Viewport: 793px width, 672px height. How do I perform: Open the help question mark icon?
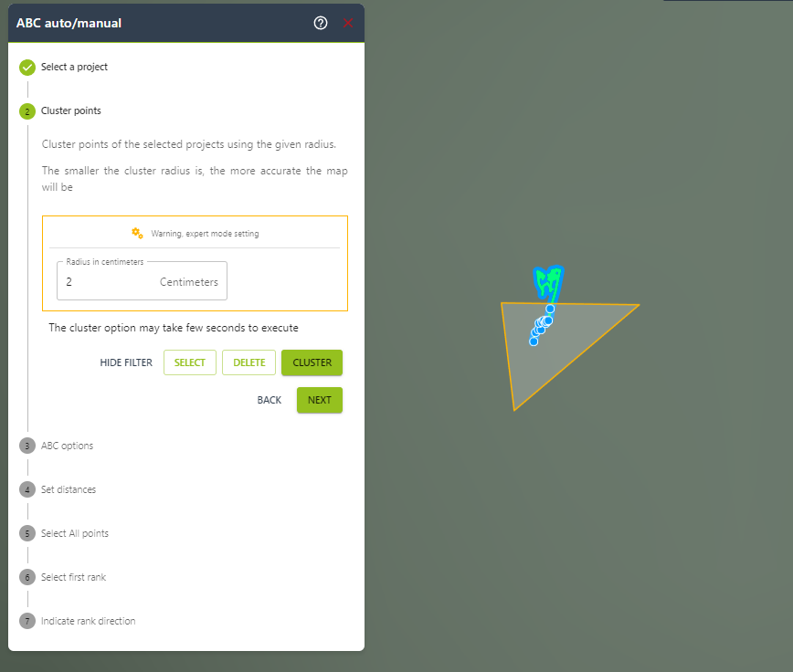click(320, 23)
